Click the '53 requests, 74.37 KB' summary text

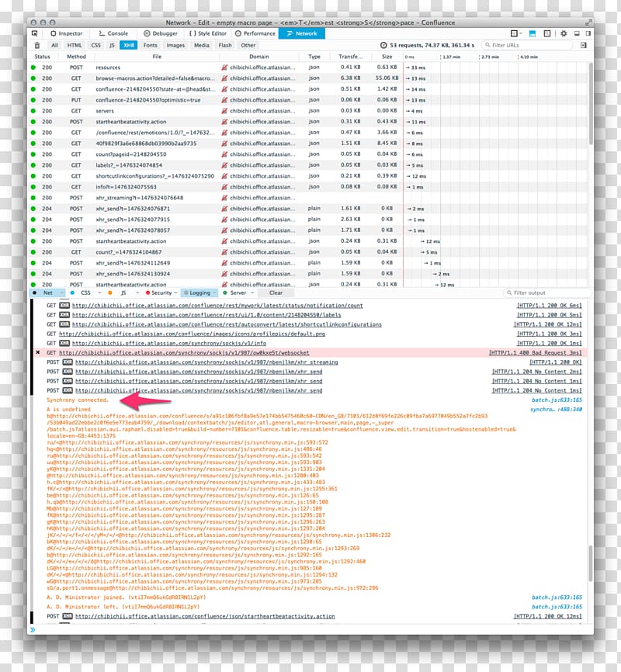click(432, 45)
